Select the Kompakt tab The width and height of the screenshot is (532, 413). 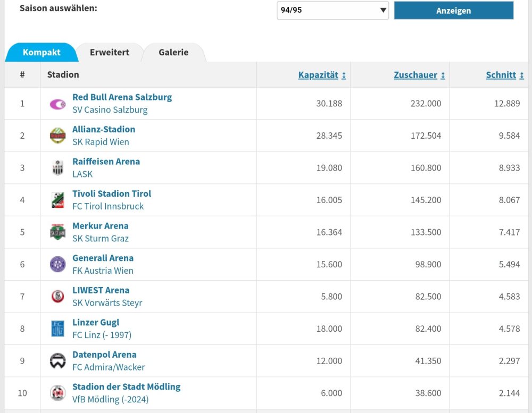click(x=41, y=53)
